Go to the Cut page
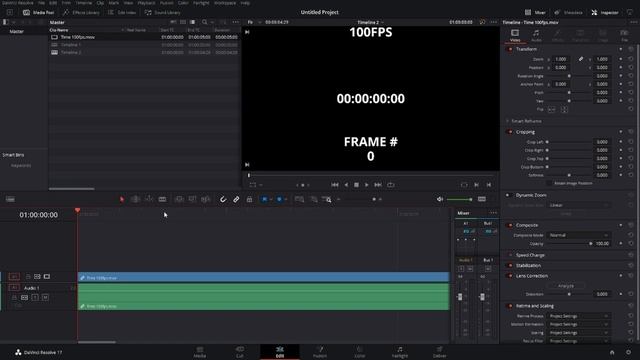This screenshot has height=360, width=640. click(x=240, y=352)
